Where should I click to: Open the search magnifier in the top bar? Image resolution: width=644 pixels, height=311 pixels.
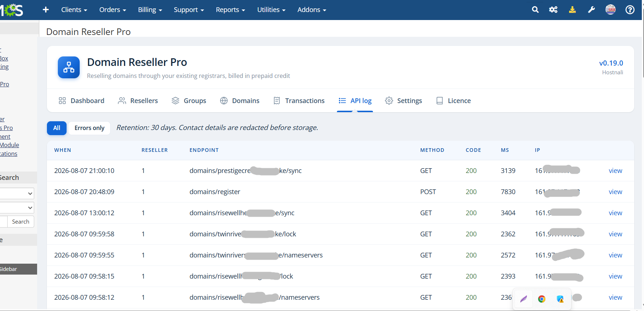pyautogui.click(x=535, y=10)
